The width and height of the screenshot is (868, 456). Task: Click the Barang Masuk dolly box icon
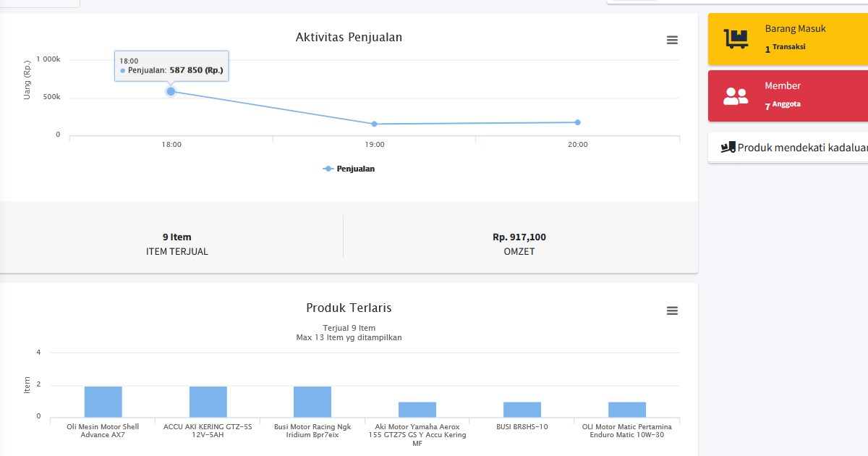736,39
